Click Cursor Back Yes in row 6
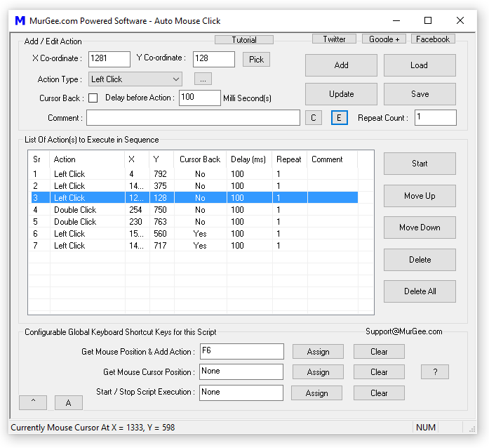The width and height of the screenshot is (489, 448). tap(200, 234)
